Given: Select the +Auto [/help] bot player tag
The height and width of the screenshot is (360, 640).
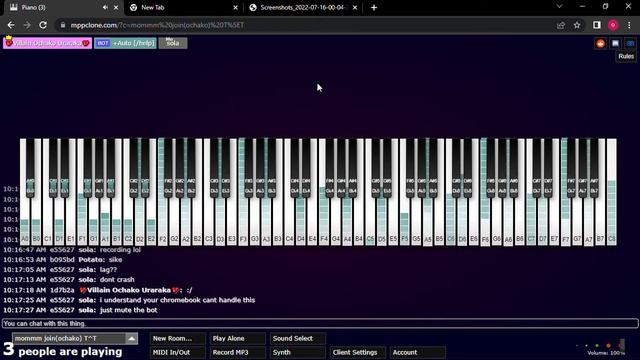Looking at the screenshot, I should [125, 43].
